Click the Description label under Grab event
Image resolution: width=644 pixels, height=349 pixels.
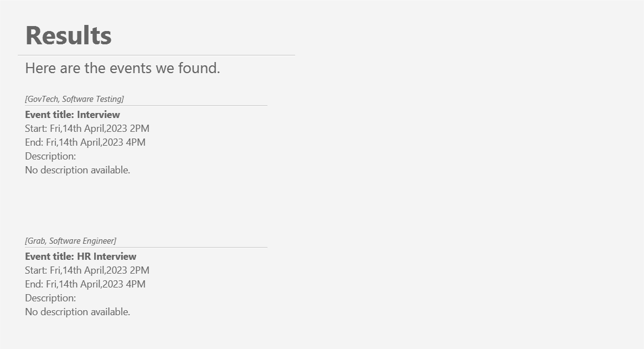pyautogui.click(x=50, y=298)
